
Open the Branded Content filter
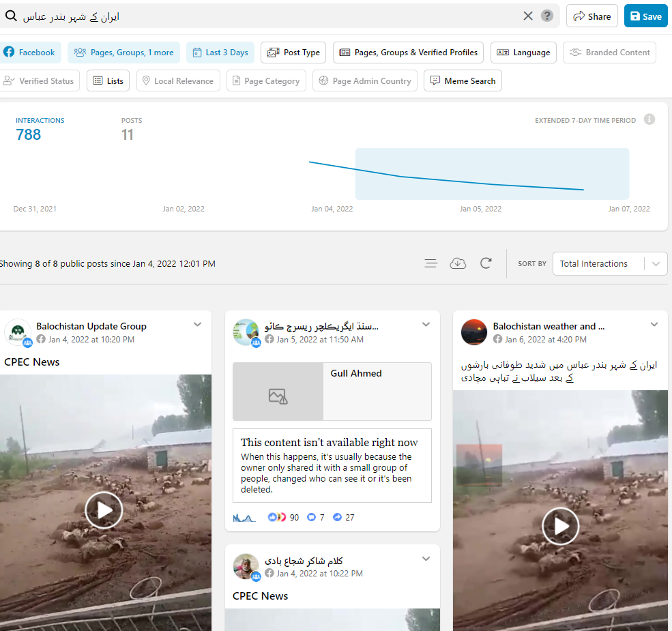609,53
